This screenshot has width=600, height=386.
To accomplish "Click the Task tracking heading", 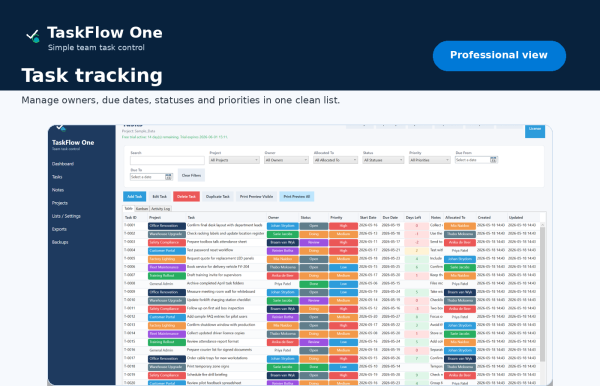I will point(92,75).
